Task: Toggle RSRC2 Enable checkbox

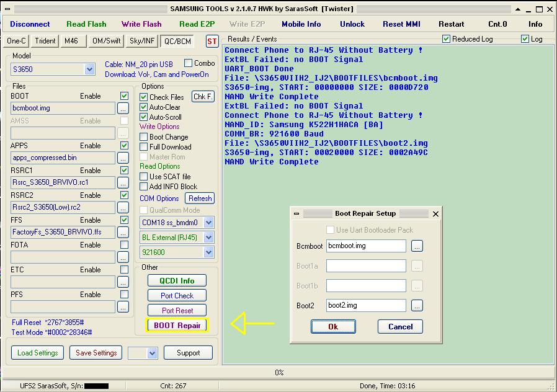Action: (124, 195)
